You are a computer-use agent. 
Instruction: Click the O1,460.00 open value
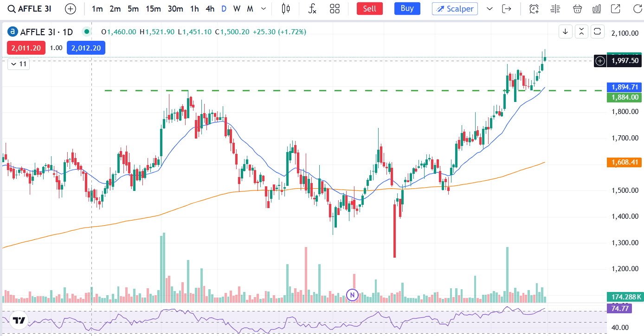pos(119,32)
